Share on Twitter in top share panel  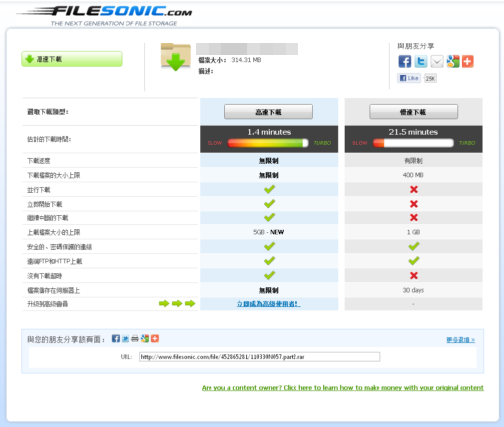[421, 61]
